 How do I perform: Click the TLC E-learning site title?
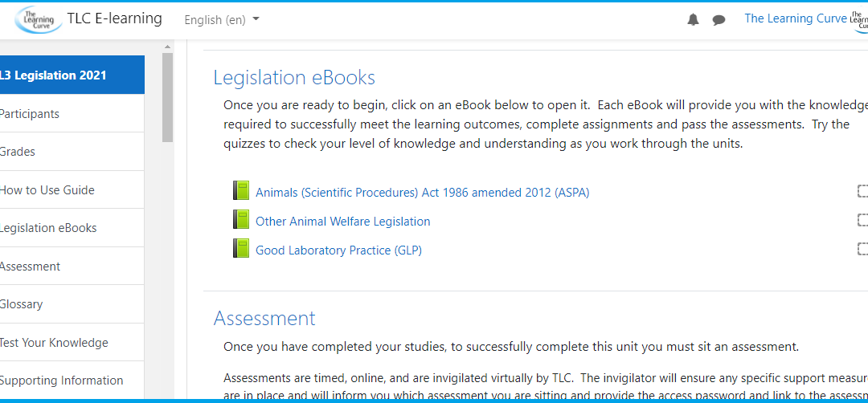[x=114, y=18]
